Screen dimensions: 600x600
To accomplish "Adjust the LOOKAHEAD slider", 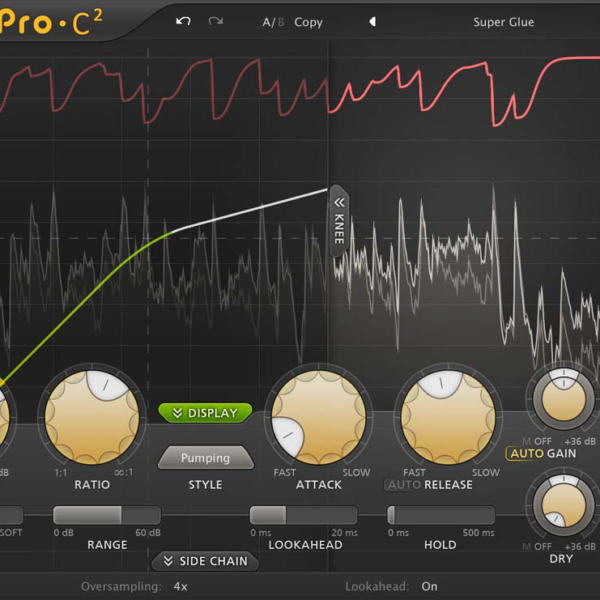I will 303,515.
